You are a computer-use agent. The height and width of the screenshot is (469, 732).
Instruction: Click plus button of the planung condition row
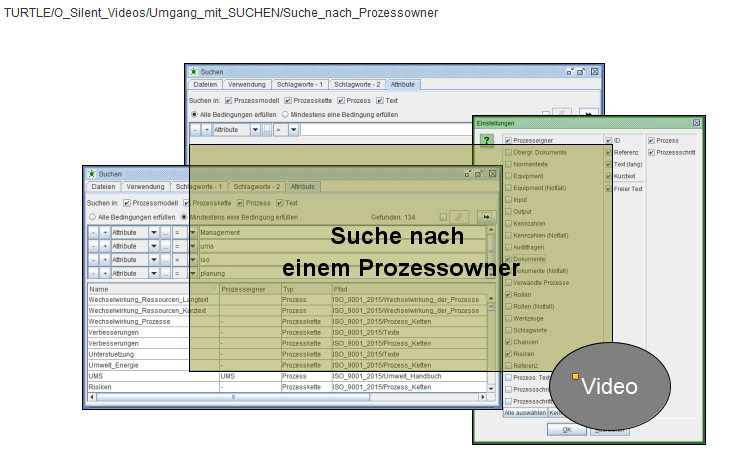click(105, 273)
